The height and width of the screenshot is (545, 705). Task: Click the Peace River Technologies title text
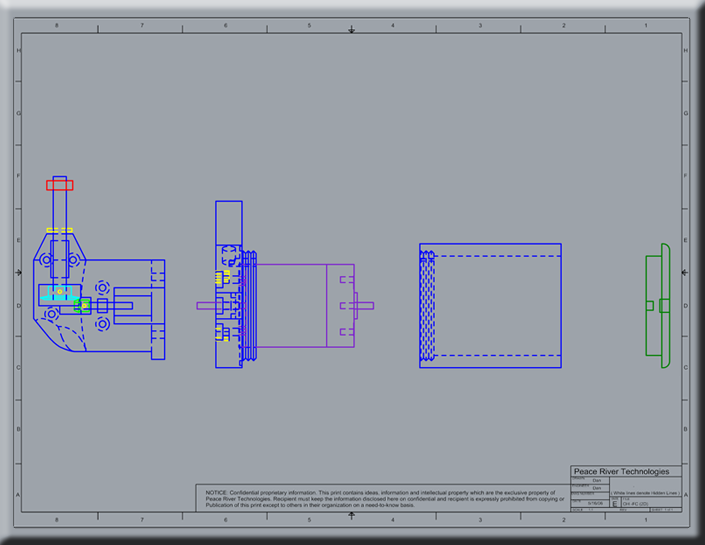(621, 471)
